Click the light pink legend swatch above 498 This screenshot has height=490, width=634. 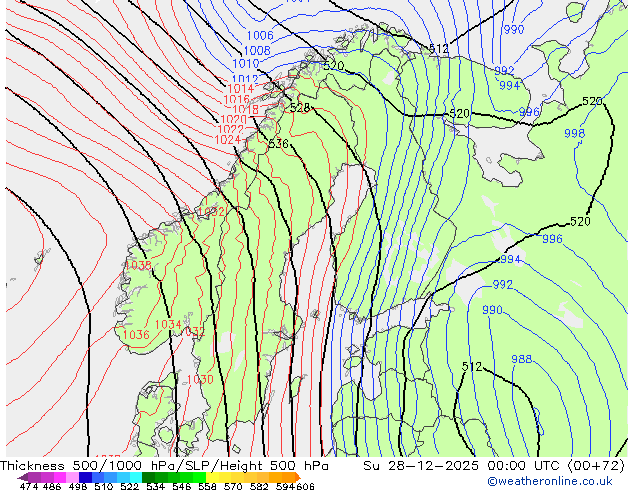pos(72,477)
